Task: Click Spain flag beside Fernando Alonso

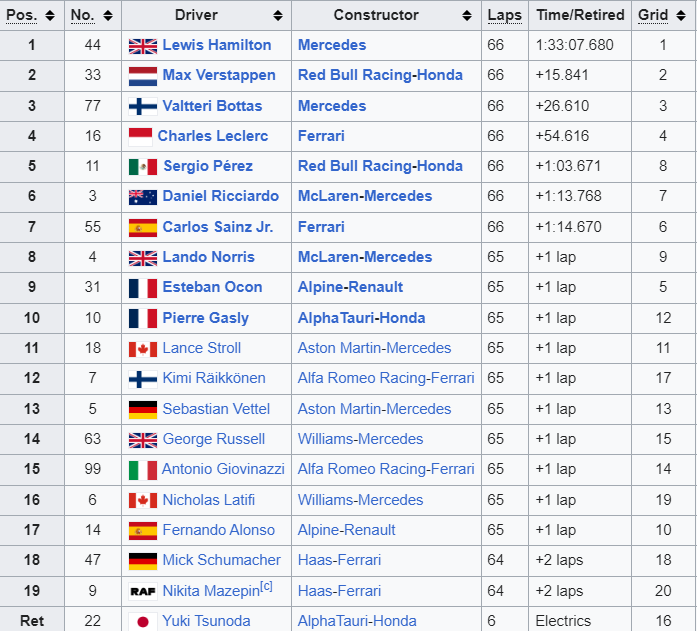Action: pyautogui.click(x=143, y=531)
